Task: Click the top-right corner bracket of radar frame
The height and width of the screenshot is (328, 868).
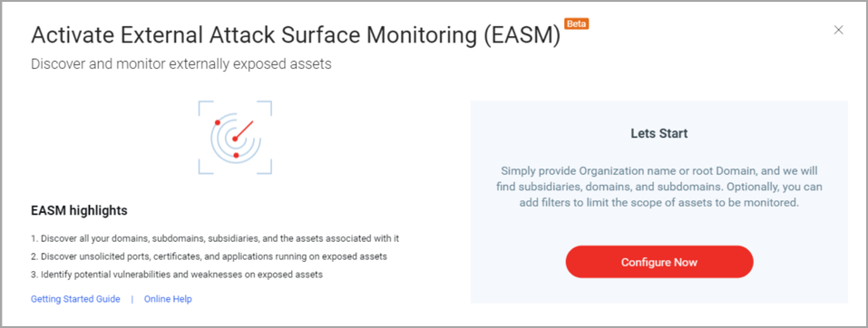Action: click(265, 107)
